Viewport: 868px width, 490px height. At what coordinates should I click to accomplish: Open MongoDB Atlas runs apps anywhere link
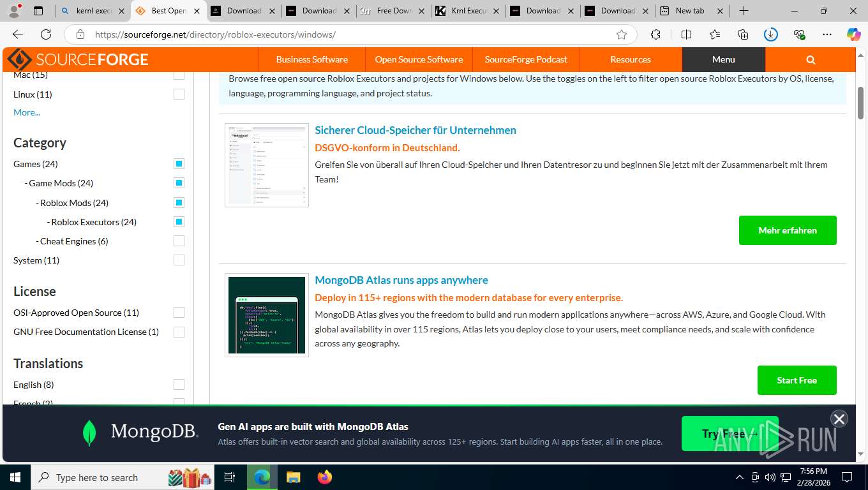401,280
